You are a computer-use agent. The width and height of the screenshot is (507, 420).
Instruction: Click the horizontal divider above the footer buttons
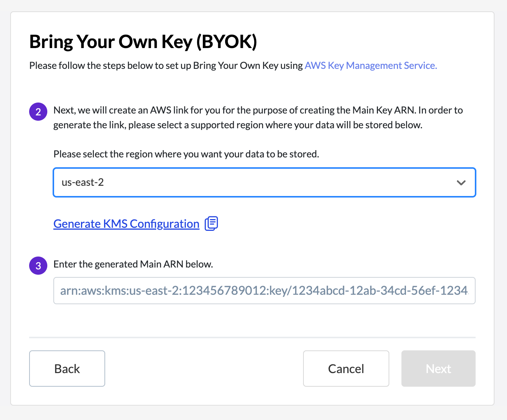[x=252, y=337]
